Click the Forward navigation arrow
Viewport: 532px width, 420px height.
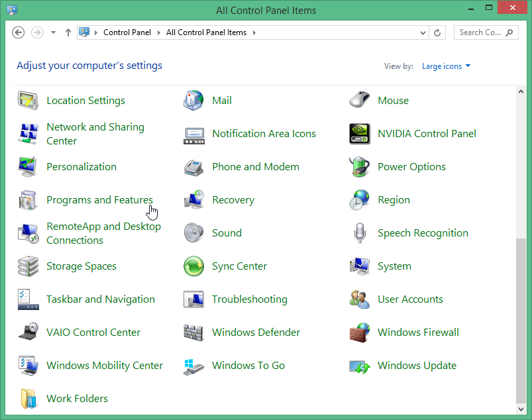(x=37, y=32)
